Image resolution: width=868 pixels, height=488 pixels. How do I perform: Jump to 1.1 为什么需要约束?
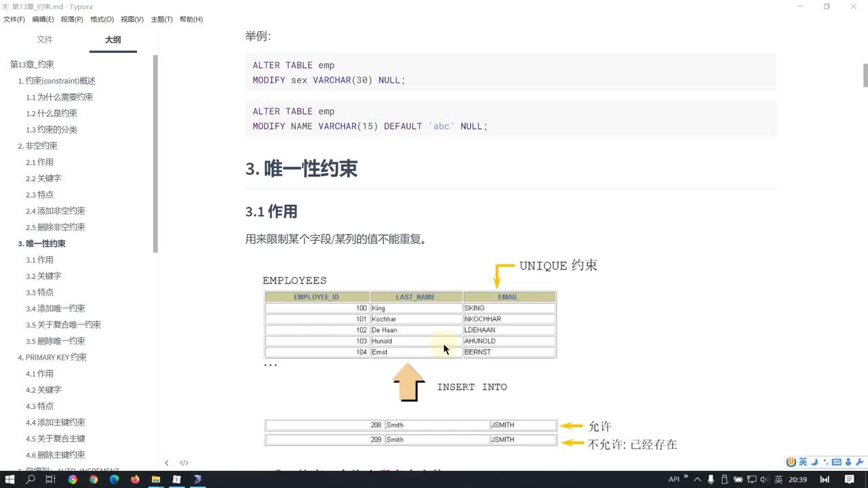click(60, 97)
